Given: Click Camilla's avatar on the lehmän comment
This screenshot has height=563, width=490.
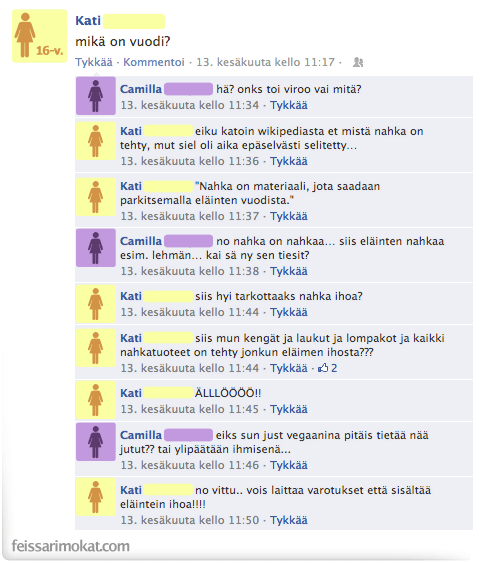Looking at the screenshot, I should coord(95,248).
